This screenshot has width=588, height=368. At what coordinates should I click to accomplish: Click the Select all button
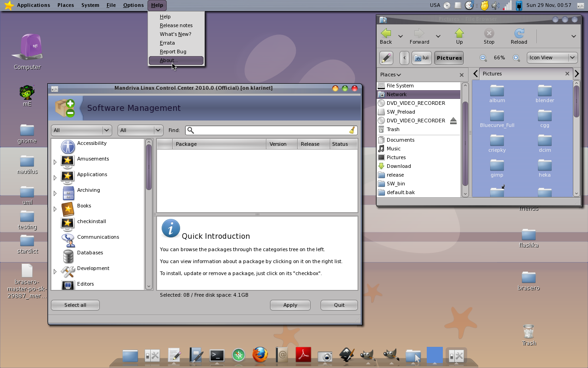75,305
